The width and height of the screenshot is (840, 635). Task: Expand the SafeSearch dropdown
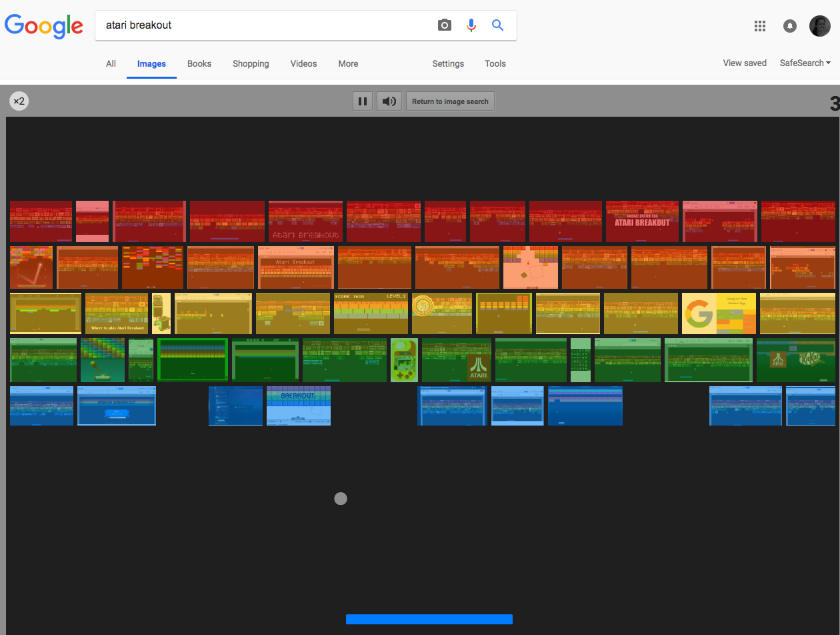[805, 63]
